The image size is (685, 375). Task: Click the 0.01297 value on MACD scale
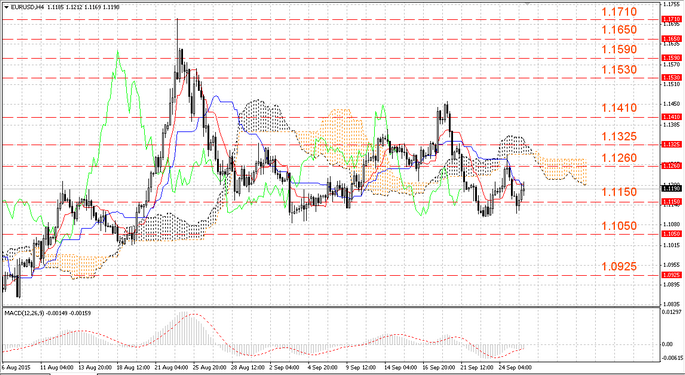pyautogui.click(x=672, y=312)
